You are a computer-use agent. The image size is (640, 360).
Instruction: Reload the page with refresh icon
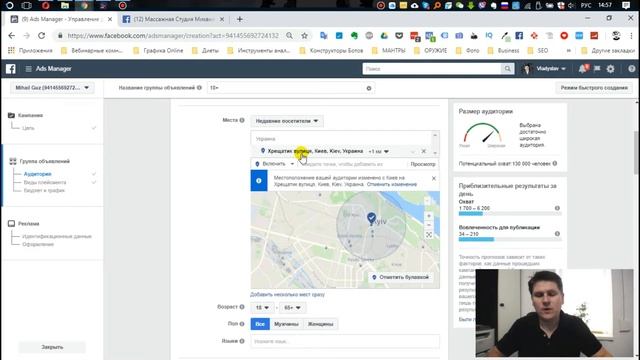[41, 36]
